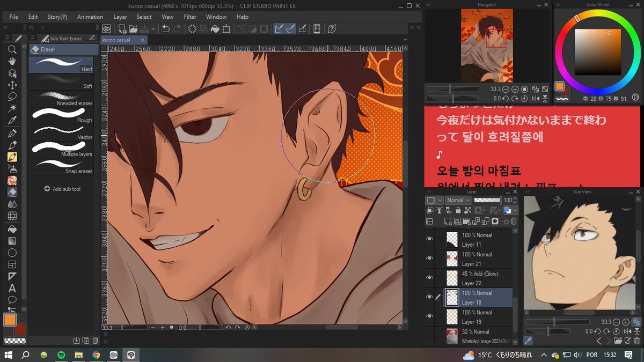Select the Decoration tool
This screenshot has height=362, width=644.
(12, 181)
